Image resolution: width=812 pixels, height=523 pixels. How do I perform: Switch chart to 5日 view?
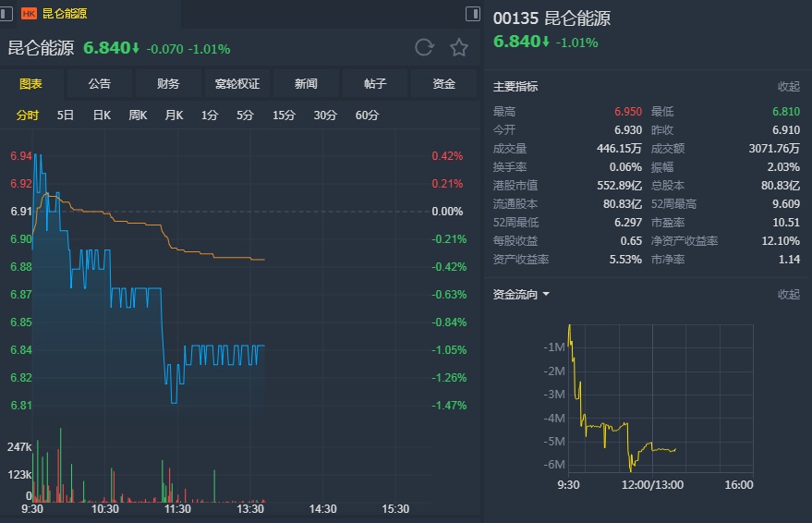pos(66,116)
